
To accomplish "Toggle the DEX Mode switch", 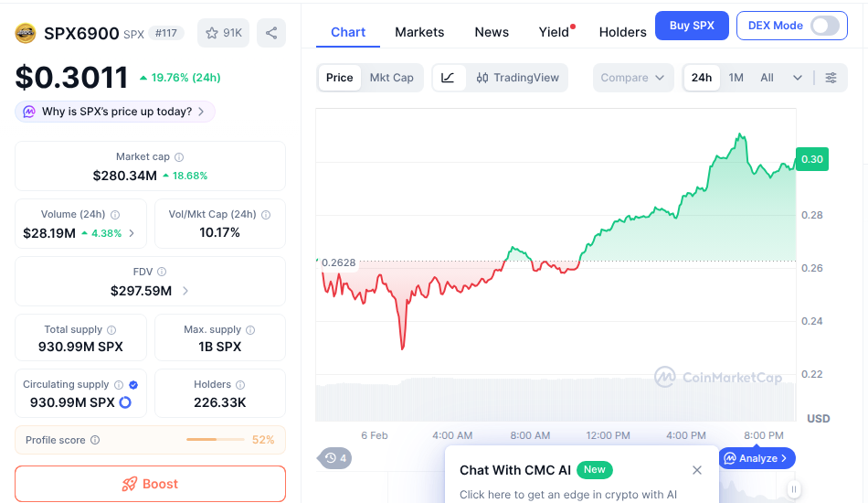I will (x=824, y=26).
